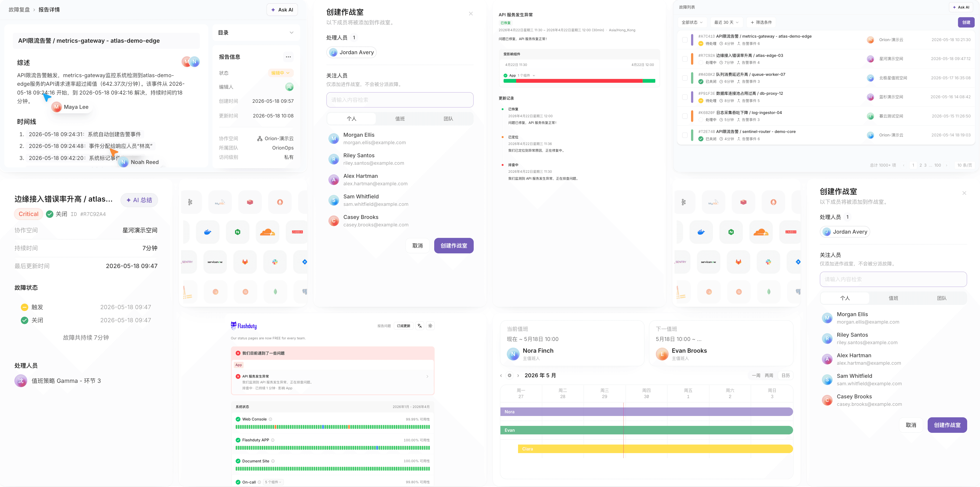The height and width of the screenshot is (487, 980).
Task: Click Nora's purple shift bar in schedule
Action: [646, 412]
